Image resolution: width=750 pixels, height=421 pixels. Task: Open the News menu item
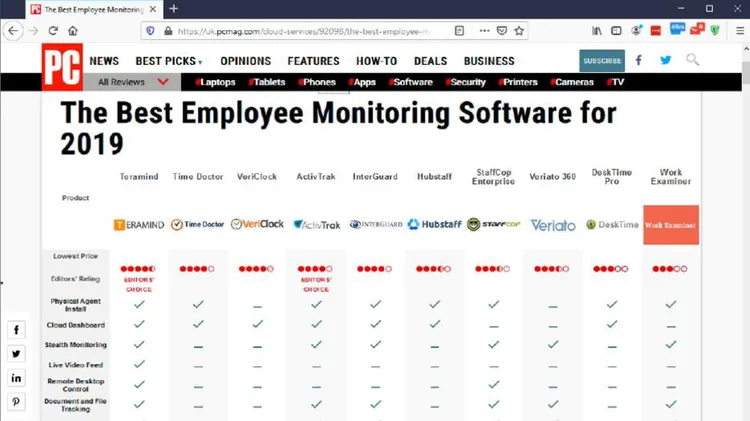coord(104,61)
